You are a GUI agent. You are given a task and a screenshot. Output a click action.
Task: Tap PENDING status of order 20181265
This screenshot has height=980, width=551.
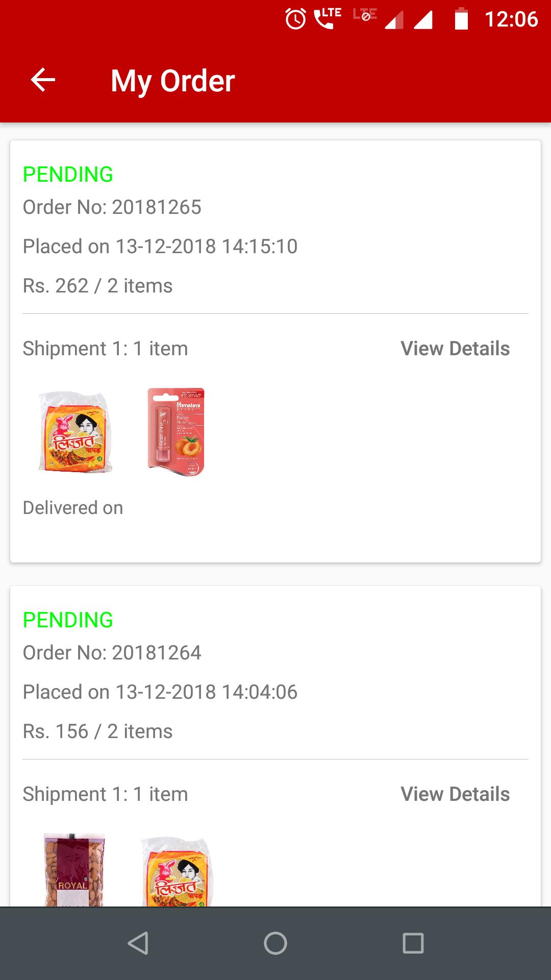point(68,175)
